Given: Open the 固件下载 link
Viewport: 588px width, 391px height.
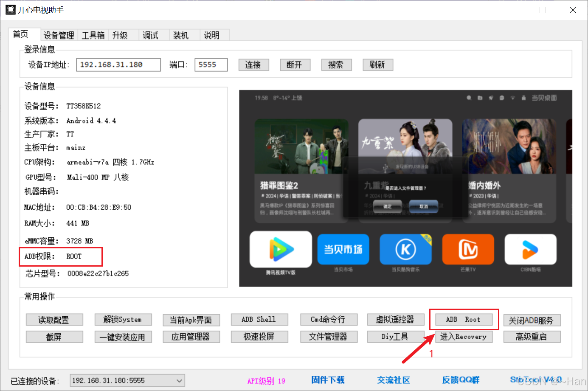Looking at the screenshot, I should click(328, 380).
